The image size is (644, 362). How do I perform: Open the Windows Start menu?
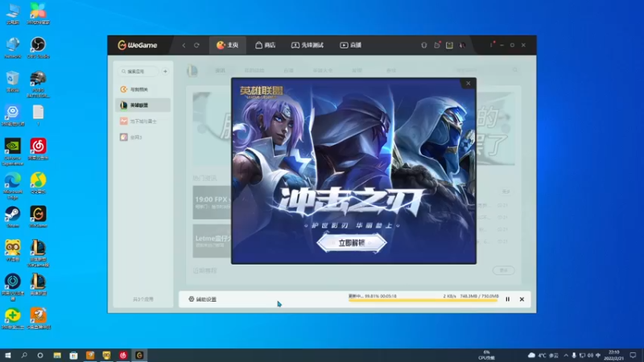[7, 355]
